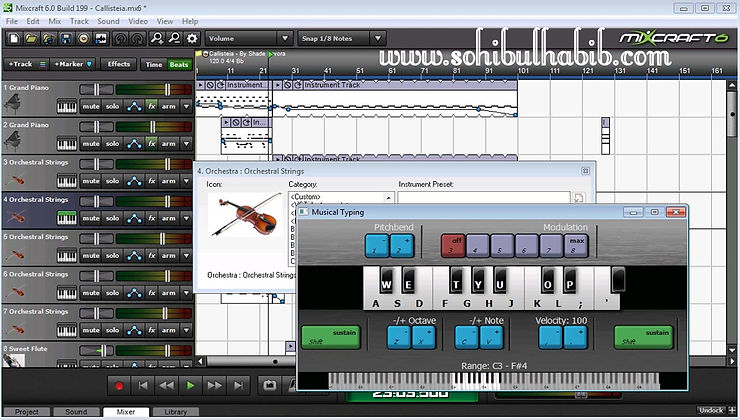740x420 pixels.
Task: Select <Custom> in the Category list
Action: [x=306, y=196]
